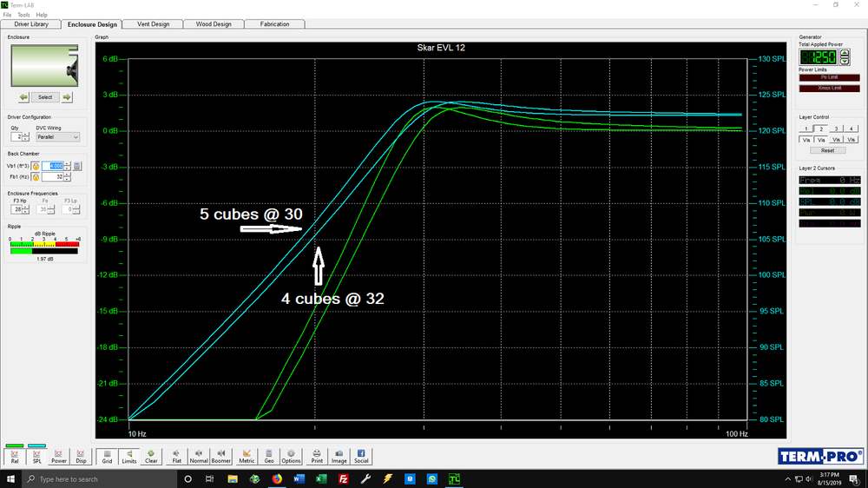Open Excel from the taskbar

pos(321,478)
